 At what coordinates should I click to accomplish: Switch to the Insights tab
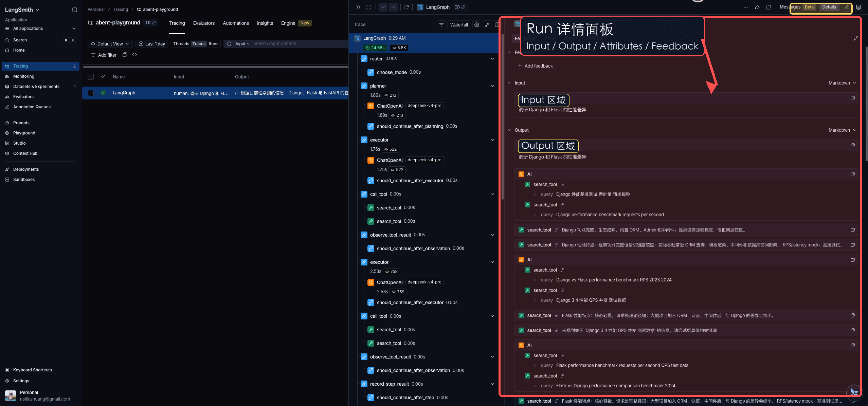coord(265,23)
